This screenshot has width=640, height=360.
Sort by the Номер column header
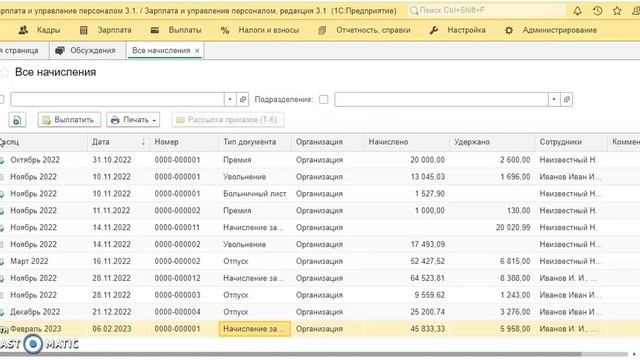pyautogui.click(x=184, y=142)
